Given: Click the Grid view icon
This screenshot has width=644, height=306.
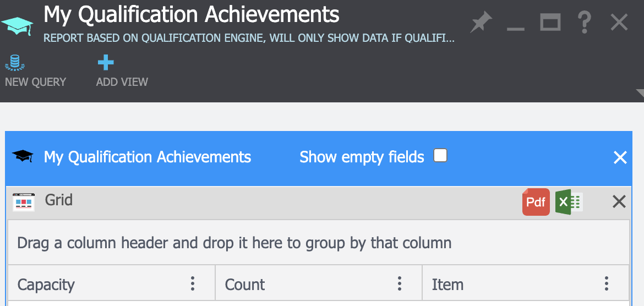Looking at the screenshot, I should point(24,202).
